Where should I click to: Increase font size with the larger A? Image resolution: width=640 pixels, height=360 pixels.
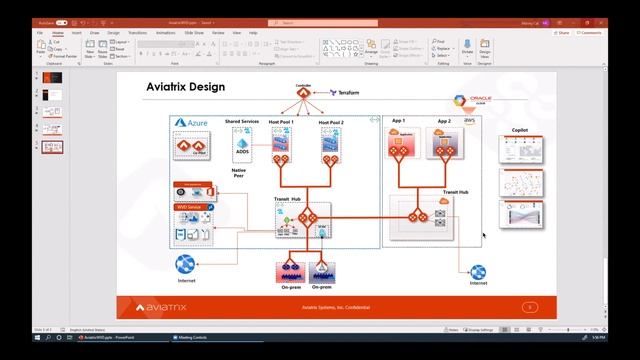tap(198, 44)
